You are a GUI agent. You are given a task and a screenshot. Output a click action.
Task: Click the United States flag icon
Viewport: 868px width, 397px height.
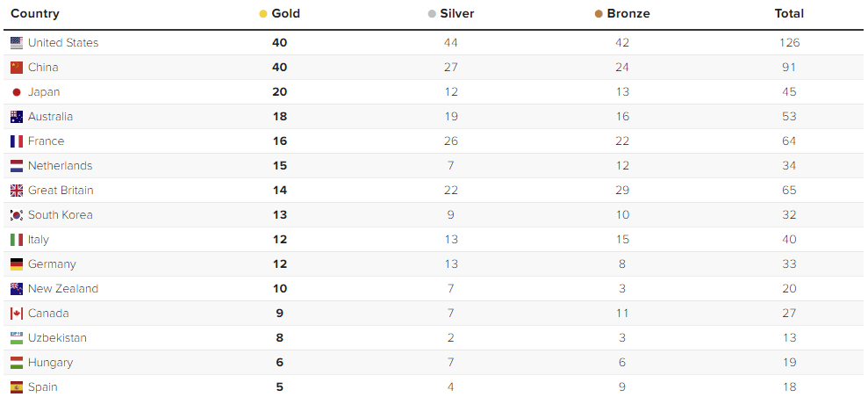click(17, 43)
